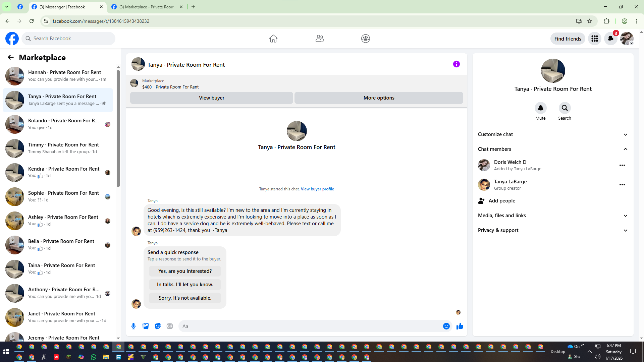Click the View buyer profile link
Image resolution: width=644 pixels, height=362 pixels.
(x=317, y=189)
